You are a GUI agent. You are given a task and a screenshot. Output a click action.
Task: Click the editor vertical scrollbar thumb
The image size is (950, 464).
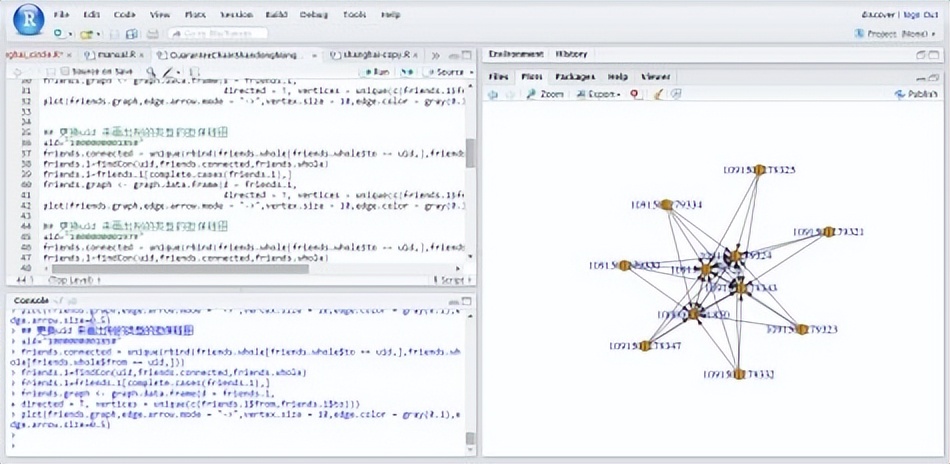coord(470,153)
